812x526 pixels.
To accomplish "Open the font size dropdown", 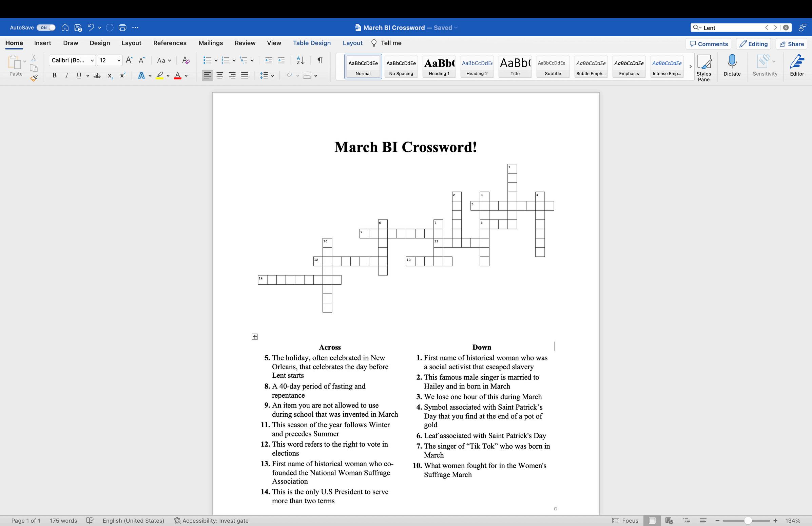I will click(x=119, y=60).
